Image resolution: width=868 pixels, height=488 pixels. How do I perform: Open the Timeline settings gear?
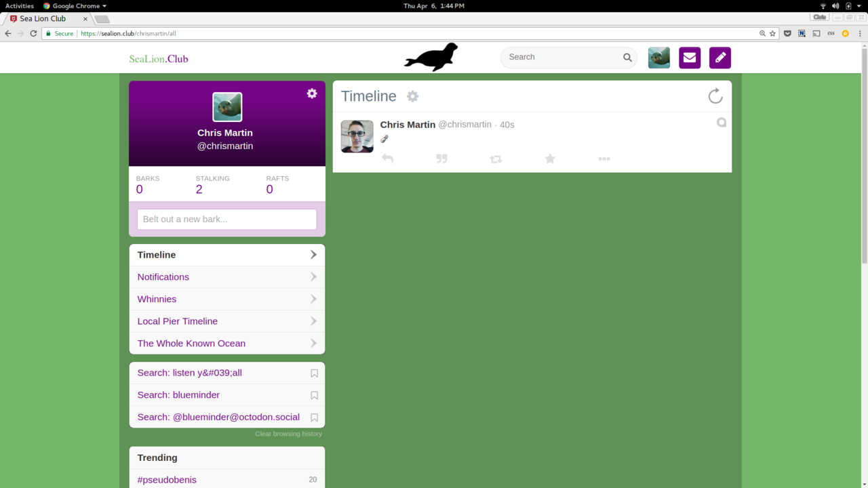click(x=412, y=96)
